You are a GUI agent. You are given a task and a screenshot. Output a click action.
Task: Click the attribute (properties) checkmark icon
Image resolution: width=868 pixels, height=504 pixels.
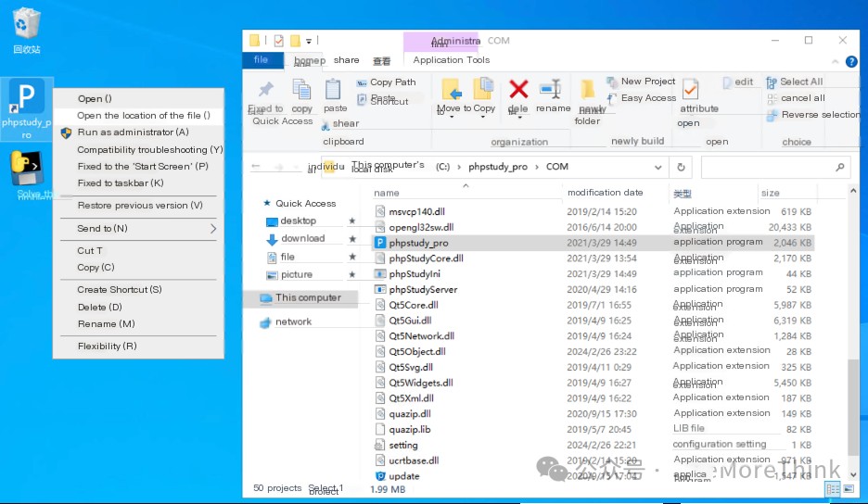pos(690,89)
